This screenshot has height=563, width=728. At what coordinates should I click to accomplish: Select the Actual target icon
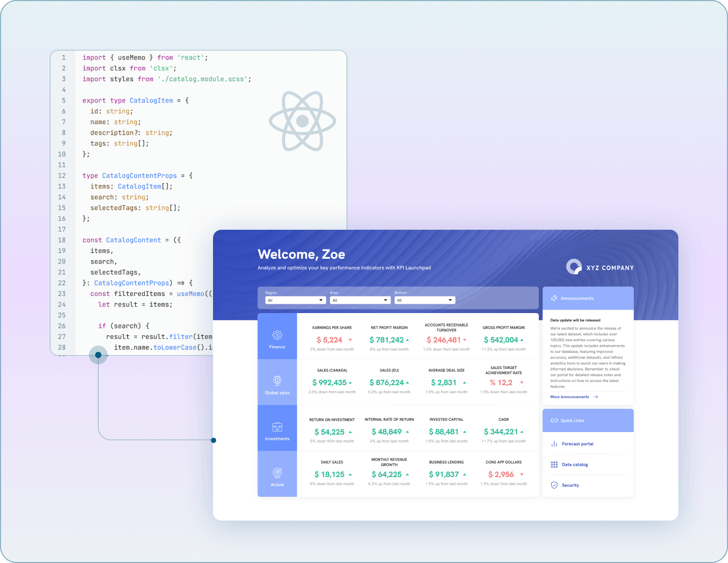click(x=277, y=472)
